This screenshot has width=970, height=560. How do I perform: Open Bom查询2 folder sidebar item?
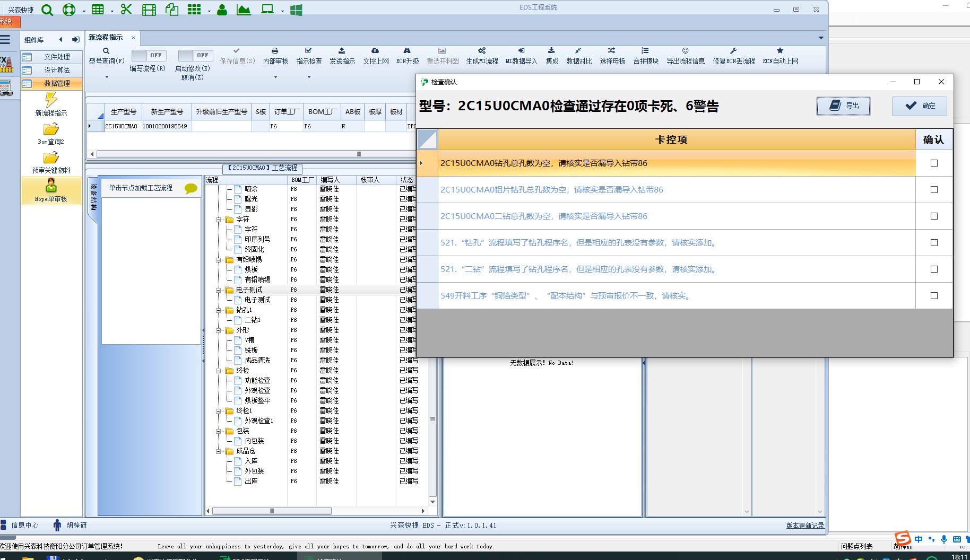point(51,134)
